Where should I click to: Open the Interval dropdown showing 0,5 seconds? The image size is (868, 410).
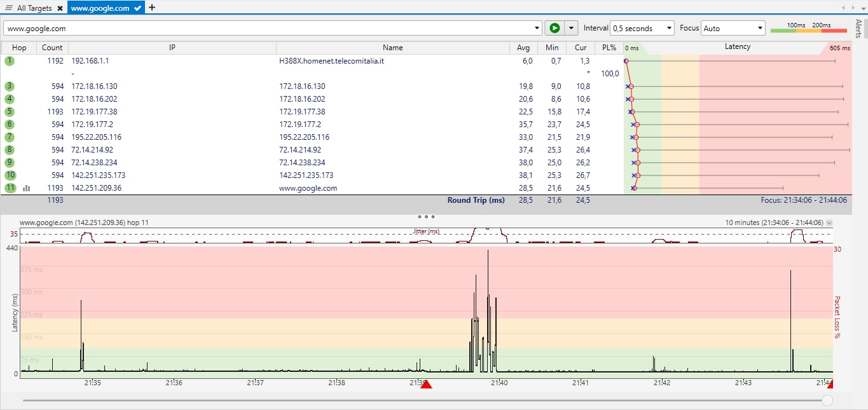(x=642, y=28)
